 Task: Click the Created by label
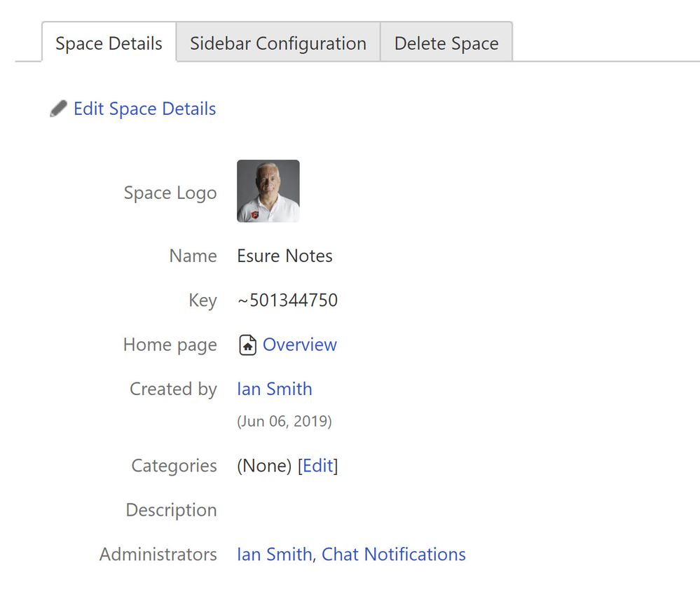[x=173, y=389]
